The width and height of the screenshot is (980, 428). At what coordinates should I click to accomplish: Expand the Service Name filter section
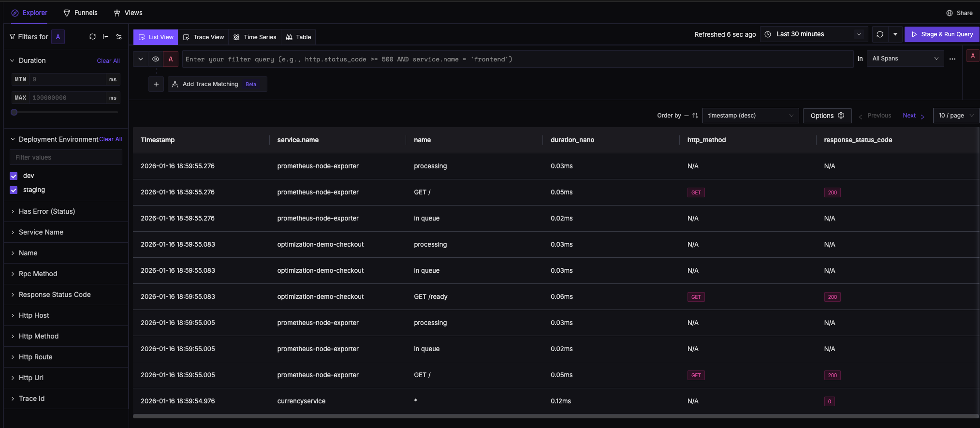click(x=41, y=232)
